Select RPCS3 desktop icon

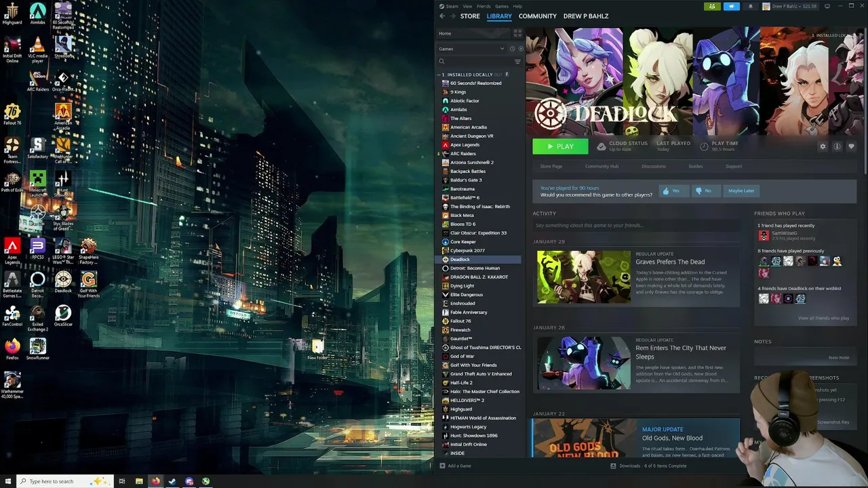tap(38, 249)
